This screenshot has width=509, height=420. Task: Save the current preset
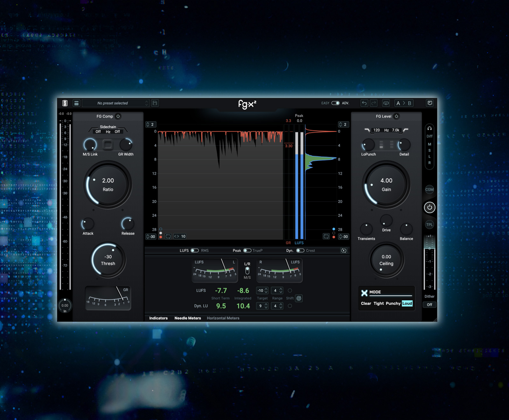[155, 103]
